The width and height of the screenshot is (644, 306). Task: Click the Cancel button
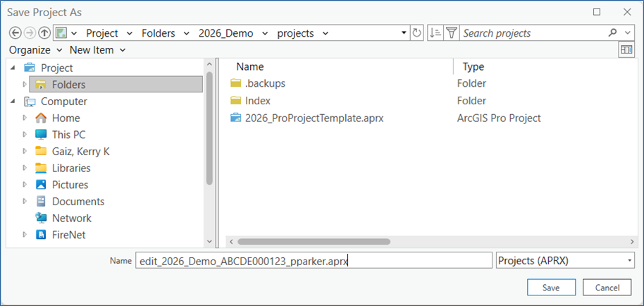click(x=607, y=287)
